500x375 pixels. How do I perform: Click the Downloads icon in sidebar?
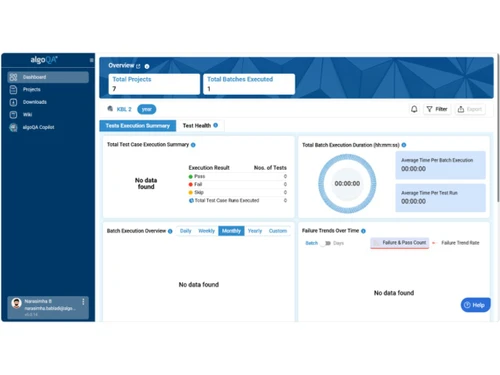[13, 102]
